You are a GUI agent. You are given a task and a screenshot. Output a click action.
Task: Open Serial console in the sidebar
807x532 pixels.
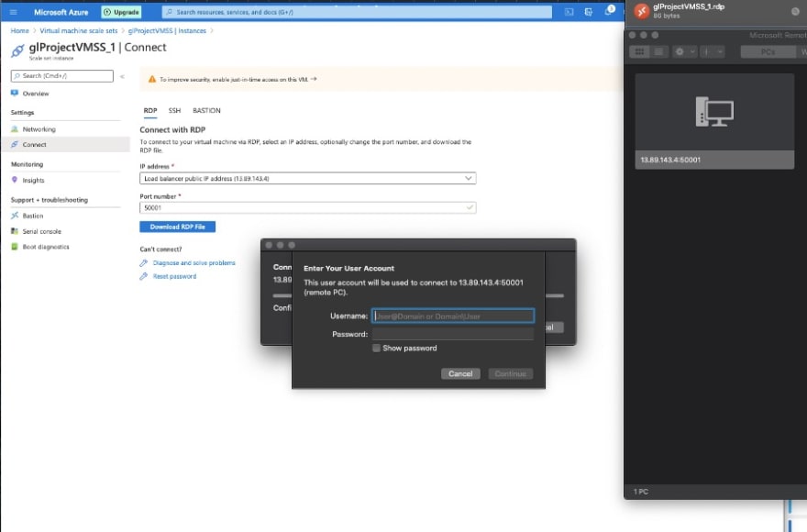pyautogui.click(x=41, y=231)
